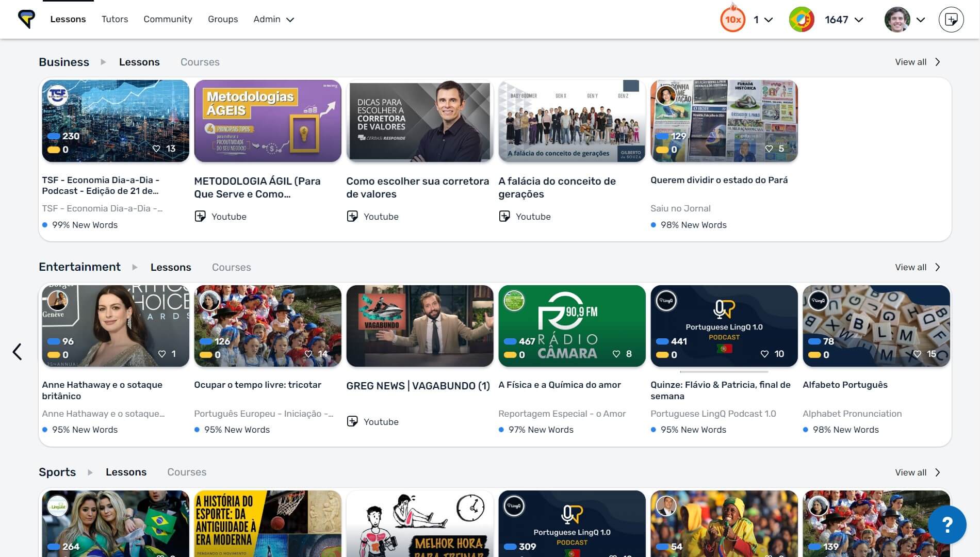Click sharer avatar on Ocupar o tempo livre card
This screenshot has width=980, height=557.
(209, 301)
